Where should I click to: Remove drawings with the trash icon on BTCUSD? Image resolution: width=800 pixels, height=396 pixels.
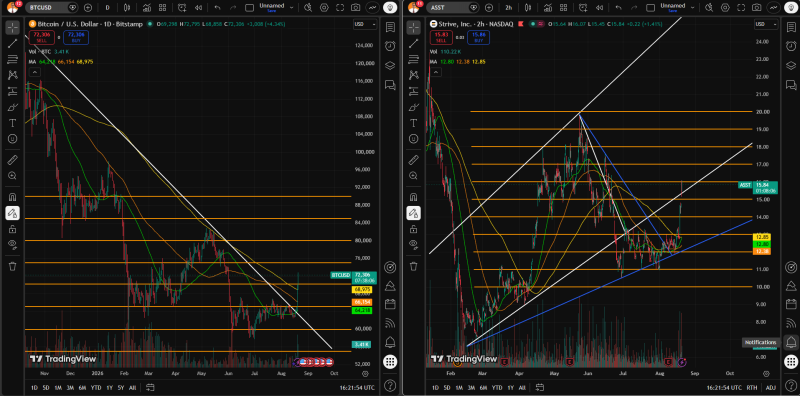tap(13, 266)
